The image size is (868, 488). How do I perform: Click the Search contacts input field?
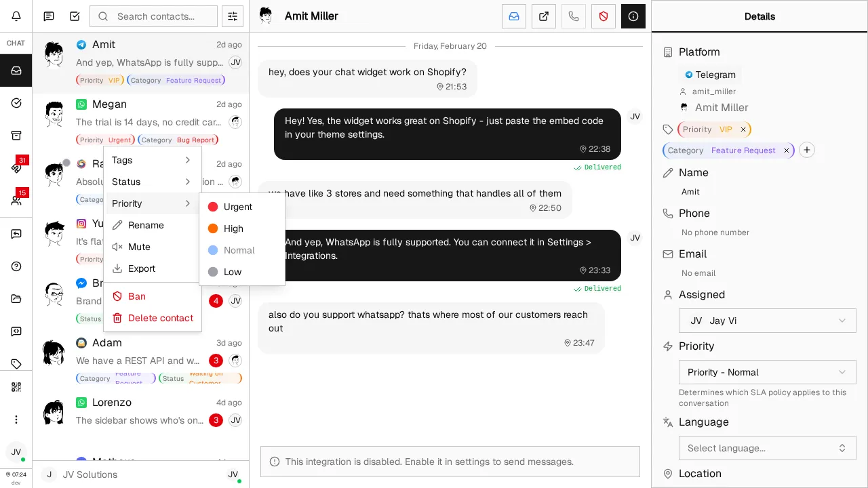(x=163, y=16)
